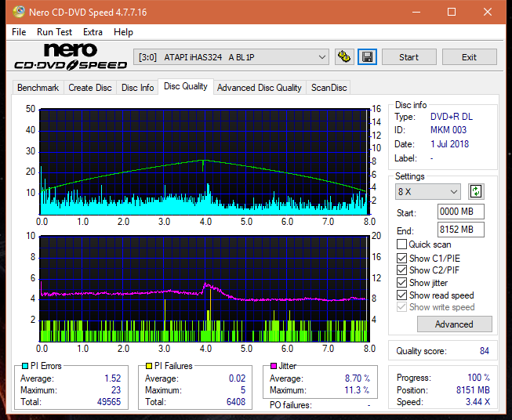512x420 pixels.
Task: Switch to the ScanDisc tab
Action: point(329,88)
